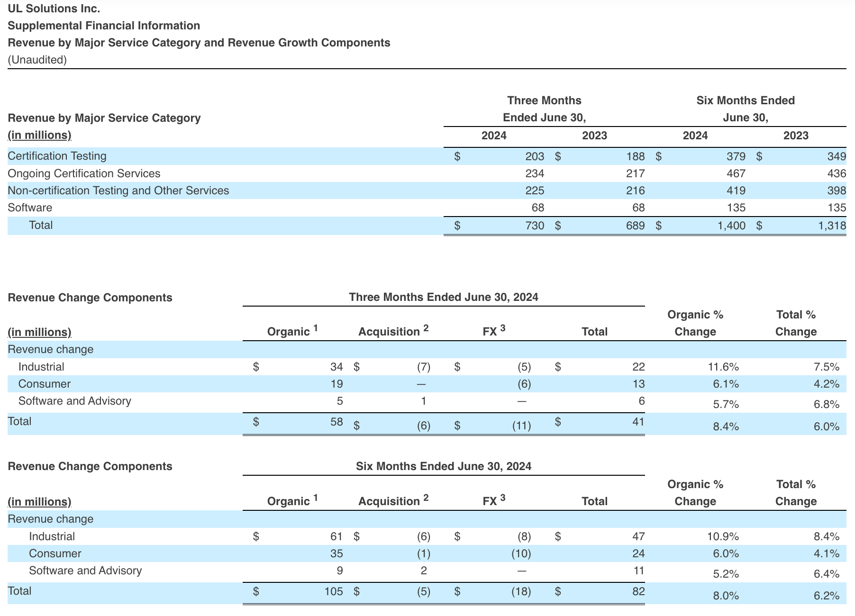855x616 pixels.
Task: Click the value 436 in Ongoing Certification row
Action: tap(837, 173)
